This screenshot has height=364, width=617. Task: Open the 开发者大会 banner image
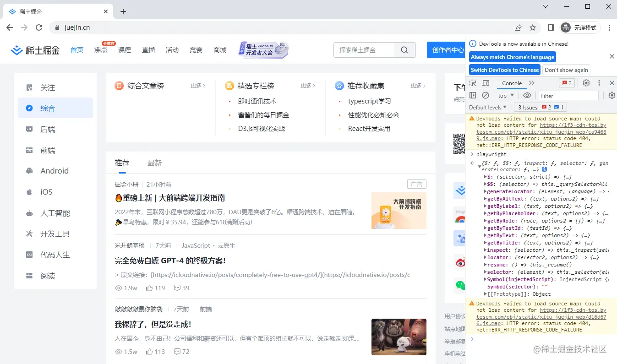[263, 49]
